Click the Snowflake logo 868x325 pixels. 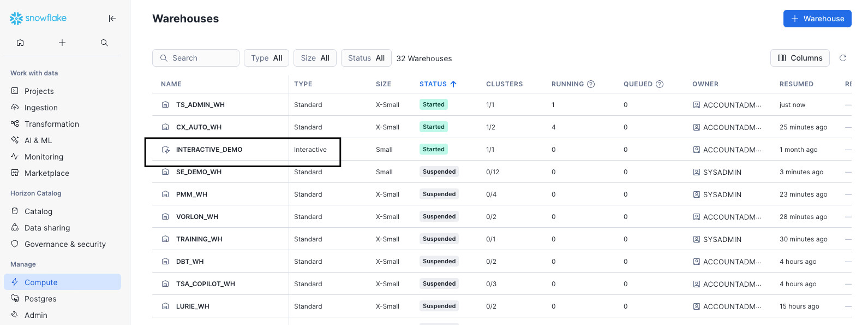(38, 18)
